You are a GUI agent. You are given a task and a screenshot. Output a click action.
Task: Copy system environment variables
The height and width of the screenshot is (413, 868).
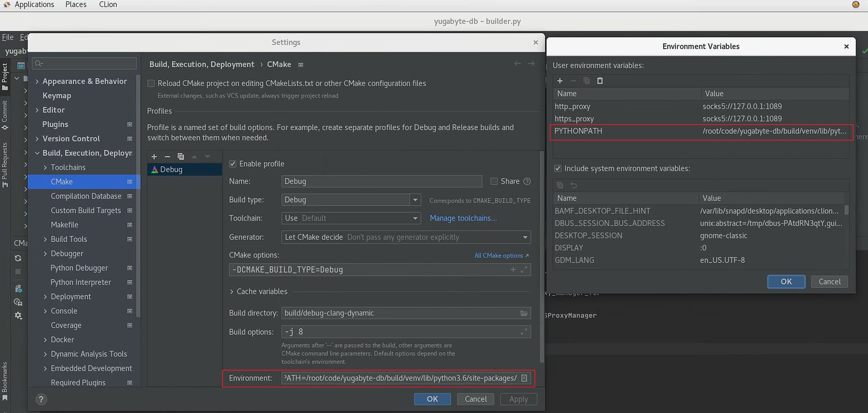tap(560, 185)
